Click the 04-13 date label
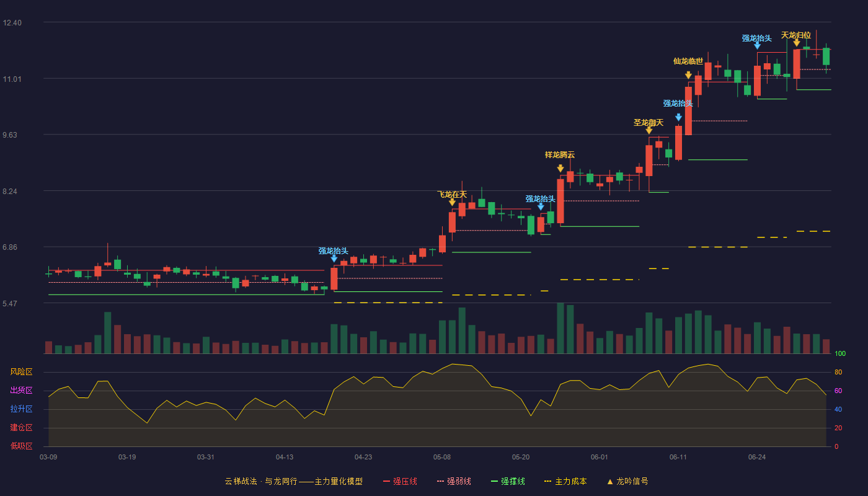The height and width of the screenshot is (496, 868). tap(285, 457)
